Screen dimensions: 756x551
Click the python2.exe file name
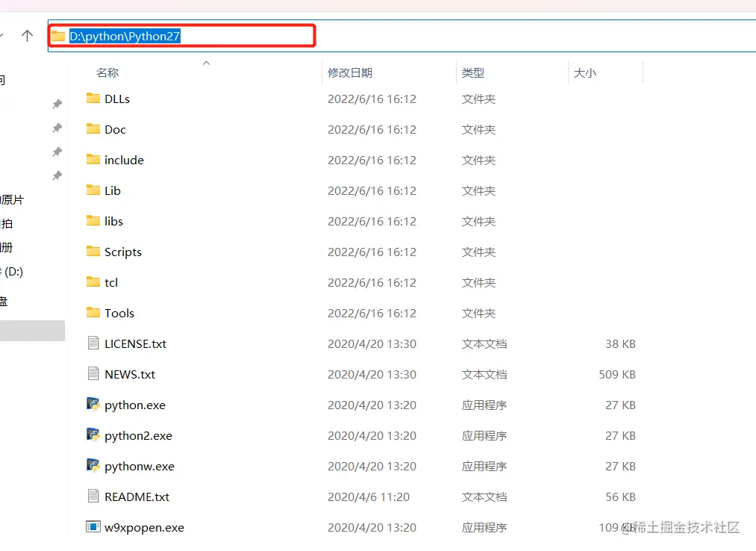[x=138, y=436]
